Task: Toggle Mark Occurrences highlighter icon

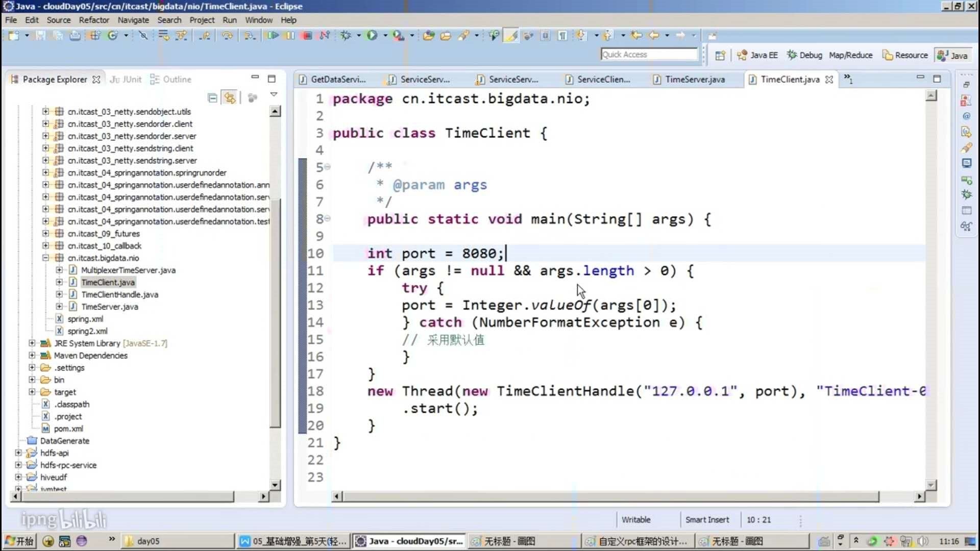Action: pos(511,35)
